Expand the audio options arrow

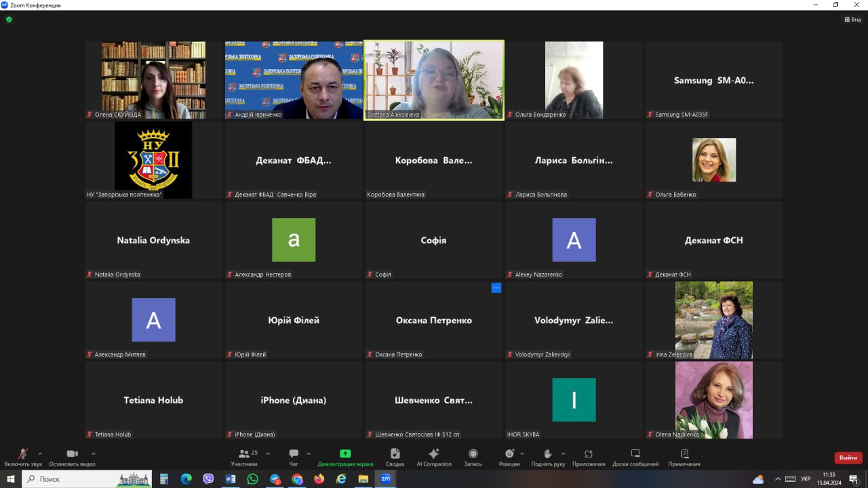[x=40, y=453]
